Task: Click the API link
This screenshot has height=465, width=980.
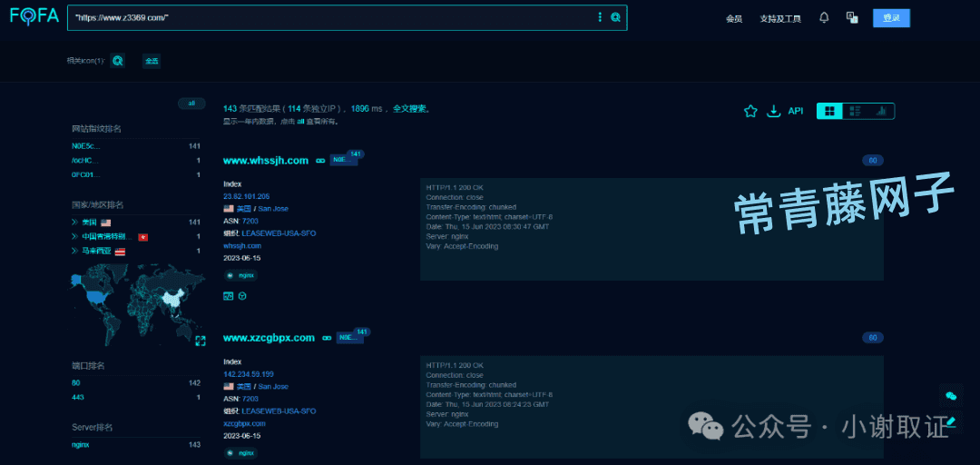Action: coord(795,111)
